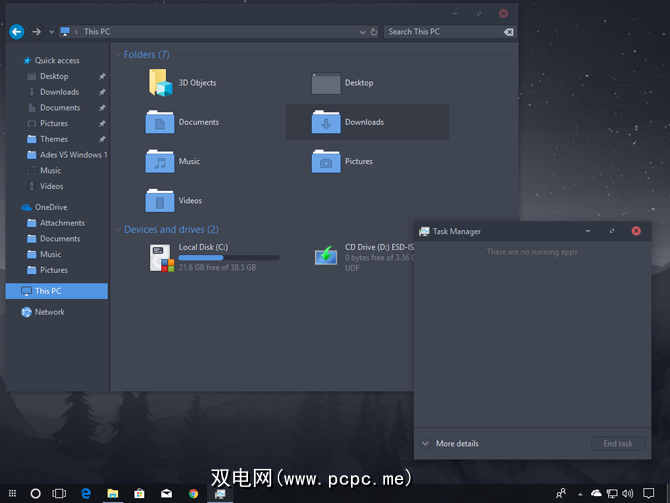The width and height of the screenshot is (670, 503).
Task: Collapse the Devices and drives group
Action: coord(117,230)
